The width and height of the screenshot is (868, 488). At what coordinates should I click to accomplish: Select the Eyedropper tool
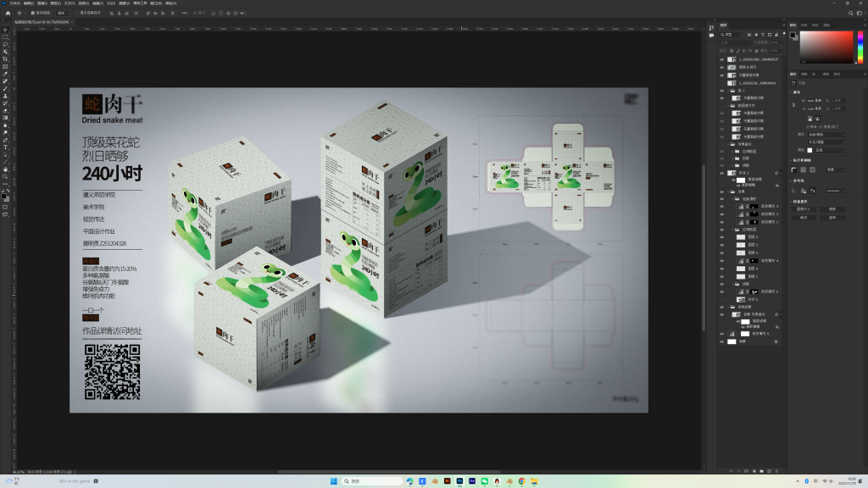pos(5,73)
